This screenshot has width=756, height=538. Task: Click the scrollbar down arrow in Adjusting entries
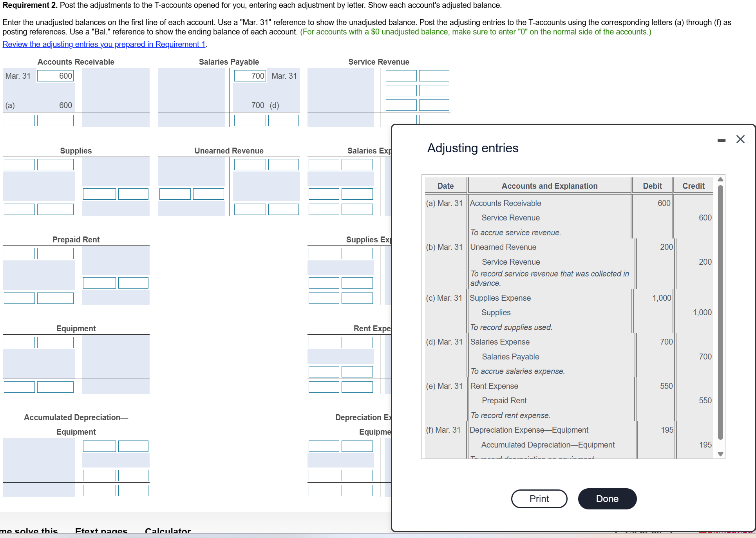[x=720, y=454]
